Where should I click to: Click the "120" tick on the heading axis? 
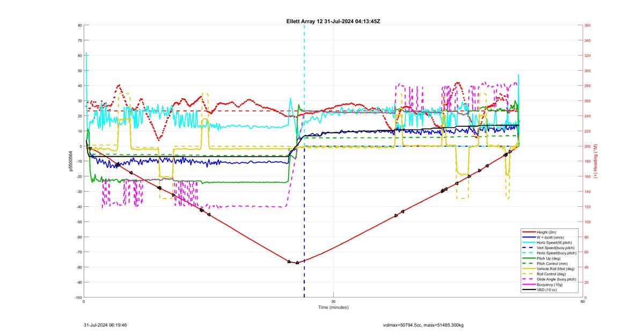588,207
